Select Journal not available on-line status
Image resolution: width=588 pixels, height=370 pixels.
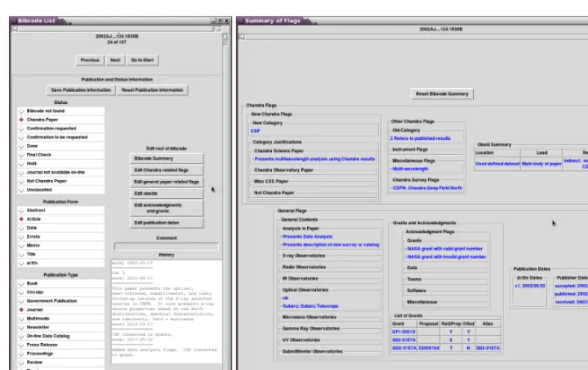(x=61, y=172)
